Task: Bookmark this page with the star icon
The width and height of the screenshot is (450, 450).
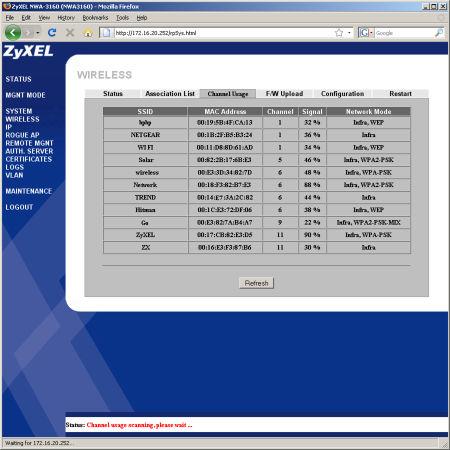Action: click(x=339, y=33)
